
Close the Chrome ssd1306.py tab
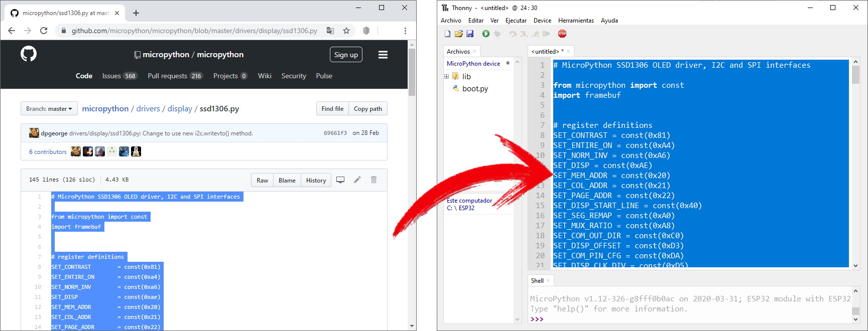pyautogui.click(x=117, y=13)
